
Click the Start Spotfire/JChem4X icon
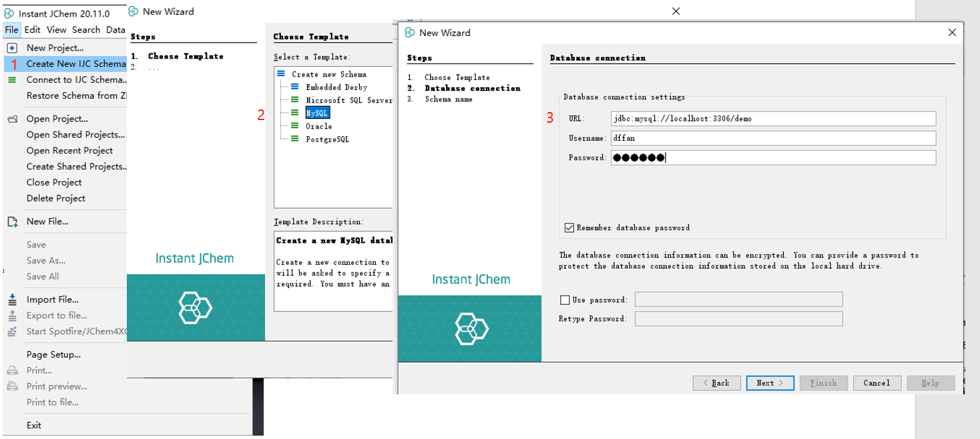(12, 332)
